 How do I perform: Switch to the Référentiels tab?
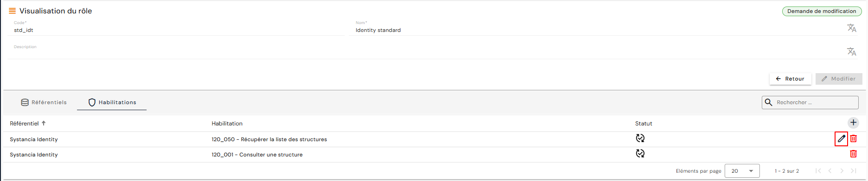click(44, 102)
